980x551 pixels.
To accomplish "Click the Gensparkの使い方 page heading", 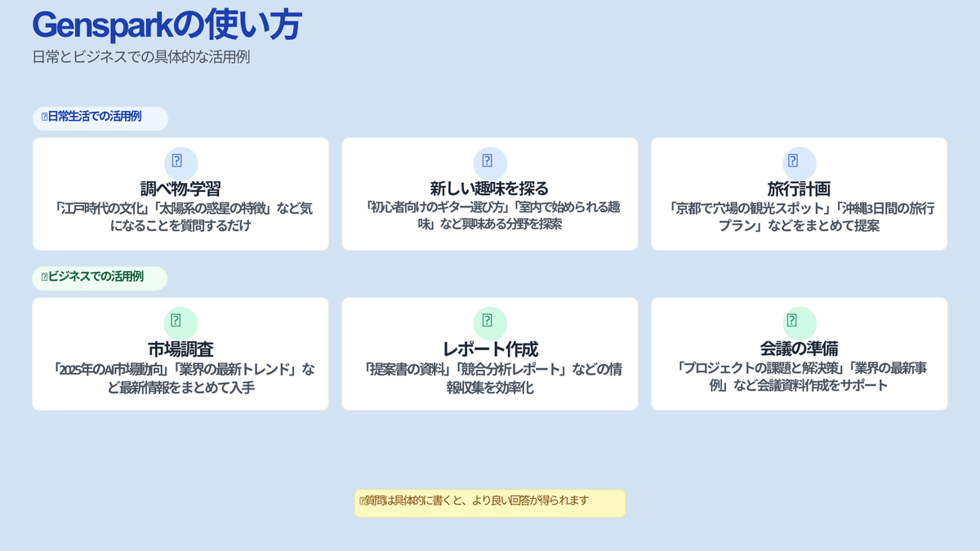I will (x=166, y=24).
